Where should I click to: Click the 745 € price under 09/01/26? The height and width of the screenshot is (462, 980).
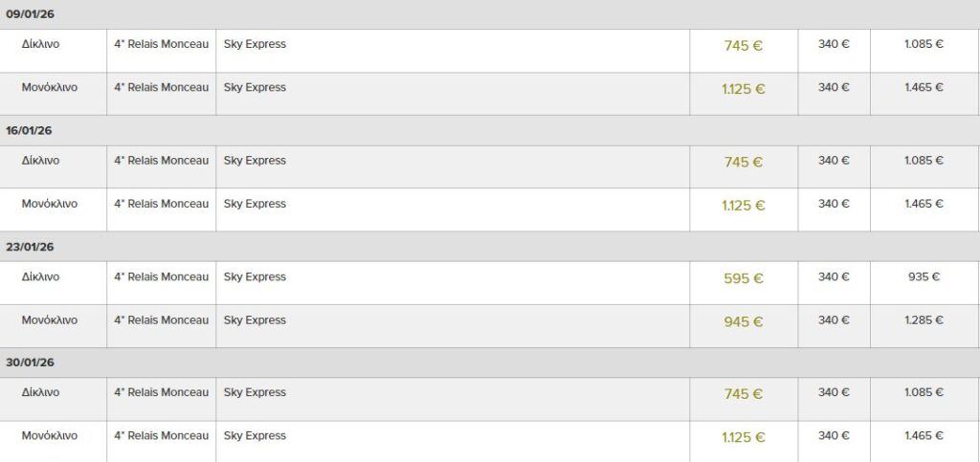744,46
